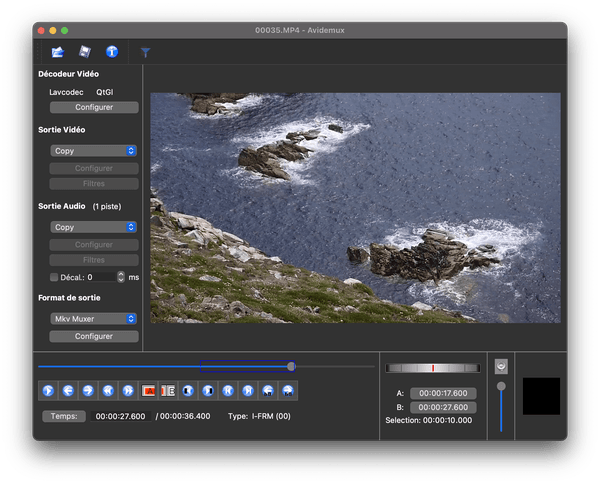Click the QtGl display label
The image size is (600, 484).
tap(104, 92)
